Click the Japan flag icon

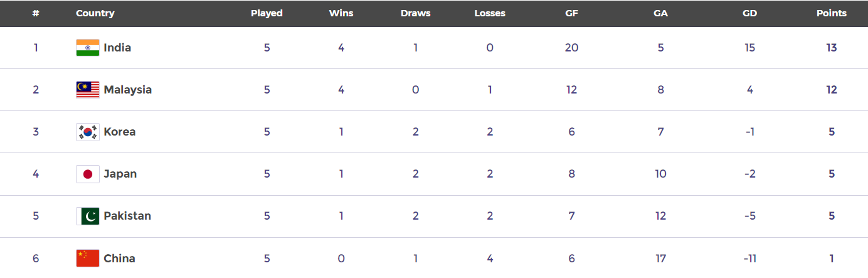coord(88,174)
